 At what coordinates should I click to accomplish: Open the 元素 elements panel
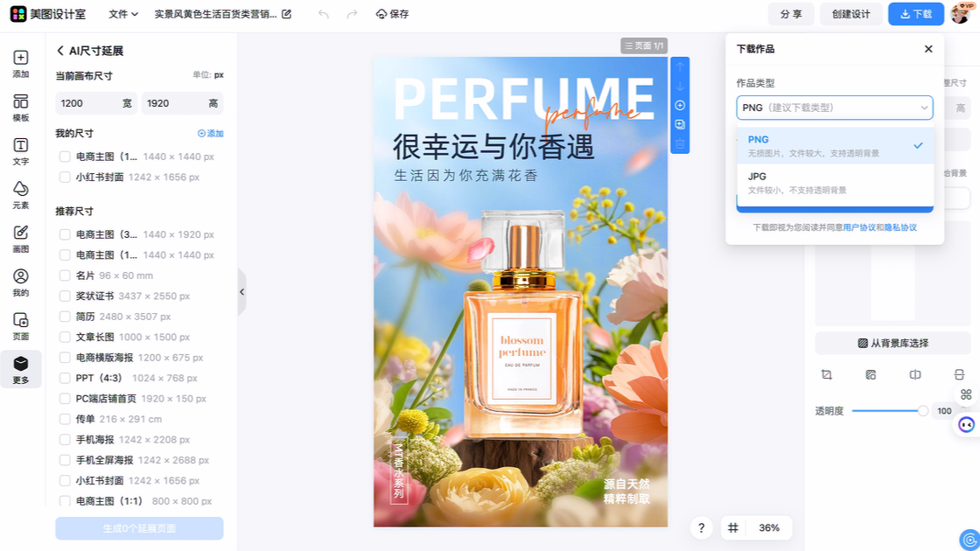[20, 195]
